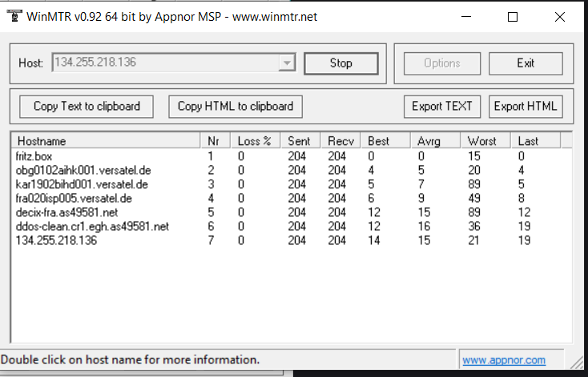Select the kar1902bihd001.versatel.de row
This screenshot has height=377, width=588.
82,184
